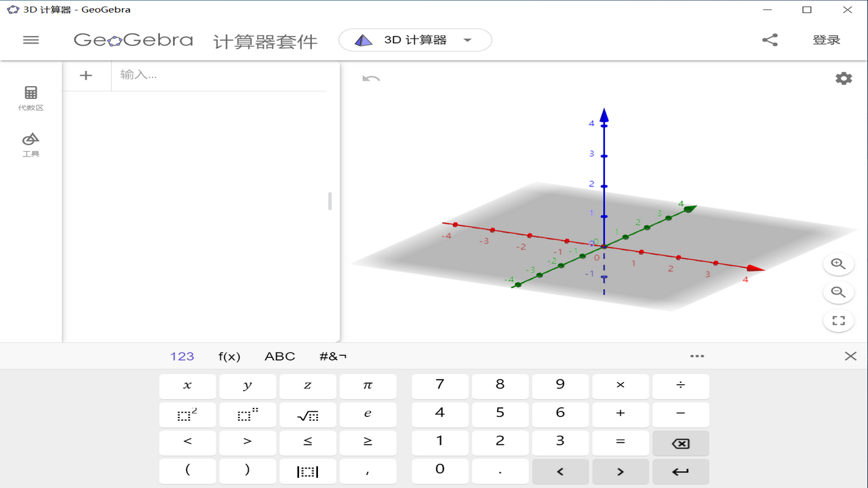
Task: Open the 代数区 algebra panel
Action: pos(30,96)
